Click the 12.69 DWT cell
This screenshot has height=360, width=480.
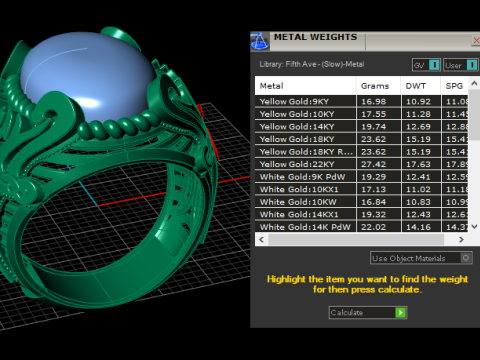pyautogui.click(x=421, y=127)
